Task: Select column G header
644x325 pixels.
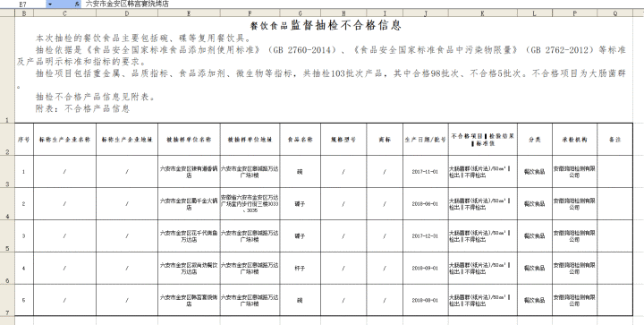Action: (301, 13)
